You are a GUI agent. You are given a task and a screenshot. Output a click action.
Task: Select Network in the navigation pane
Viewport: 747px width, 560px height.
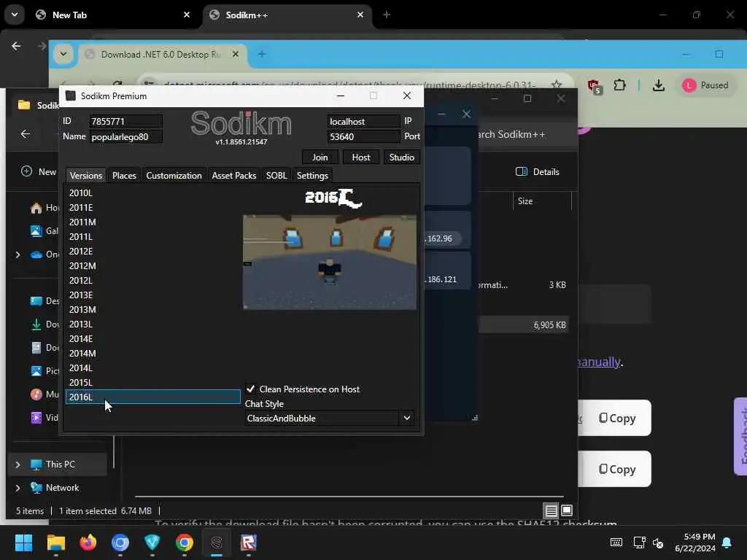pos(62,488)
